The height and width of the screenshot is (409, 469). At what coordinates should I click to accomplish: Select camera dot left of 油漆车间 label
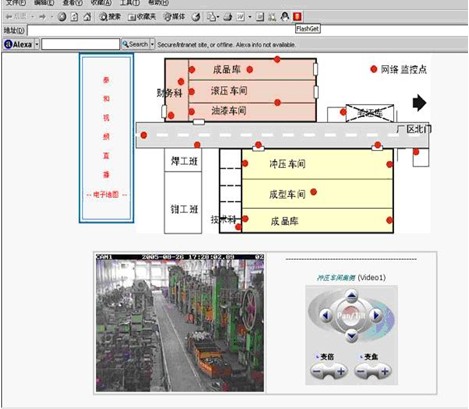click(192, 112)
